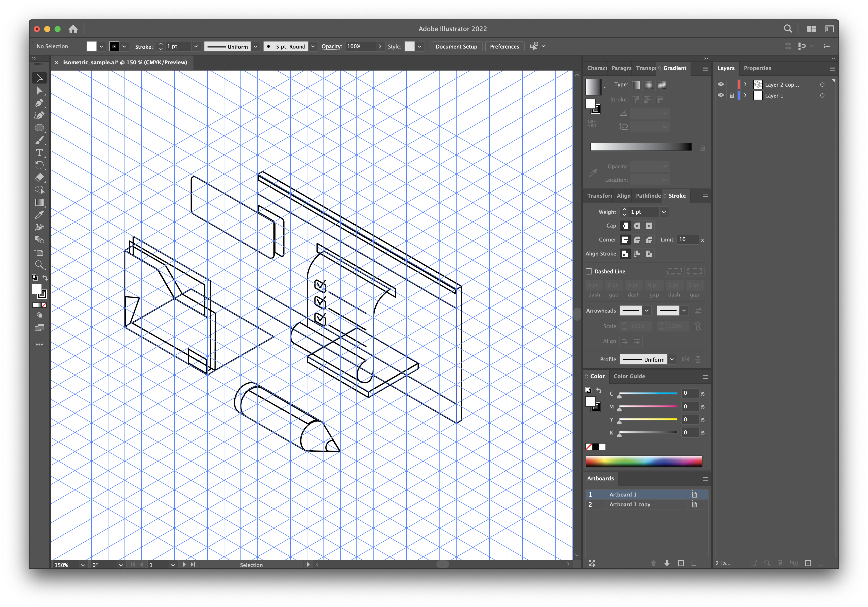Open Profile Uniform dropdown in Stroke panel
This screenshot has height=607, width=868.
coord(672,360)
